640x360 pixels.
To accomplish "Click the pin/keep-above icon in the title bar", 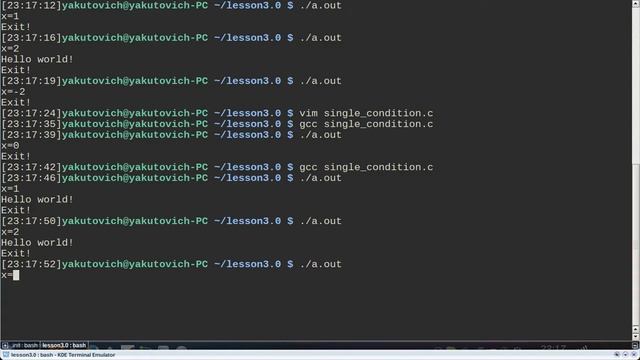I will [617, 355].
